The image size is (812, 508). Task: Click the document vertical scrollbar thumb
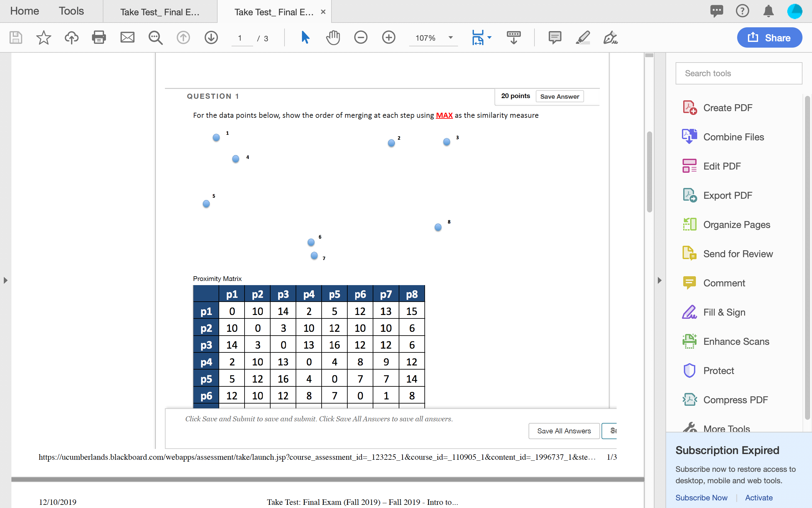pyautogui.click(x=649, y=171)
